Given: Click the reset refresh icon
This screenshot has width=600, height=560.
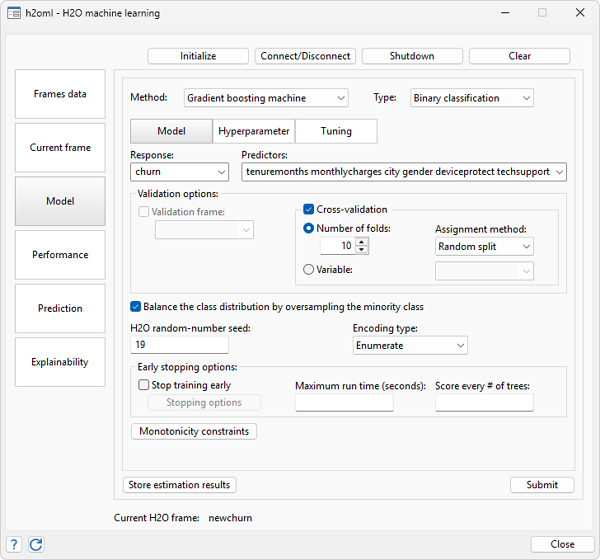Looking at the screenshot, I should [x=36, y=545].
